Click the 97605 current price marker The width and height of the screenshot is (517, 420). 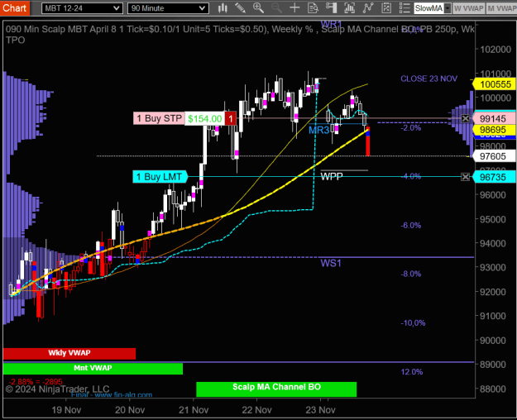[494, 156]
